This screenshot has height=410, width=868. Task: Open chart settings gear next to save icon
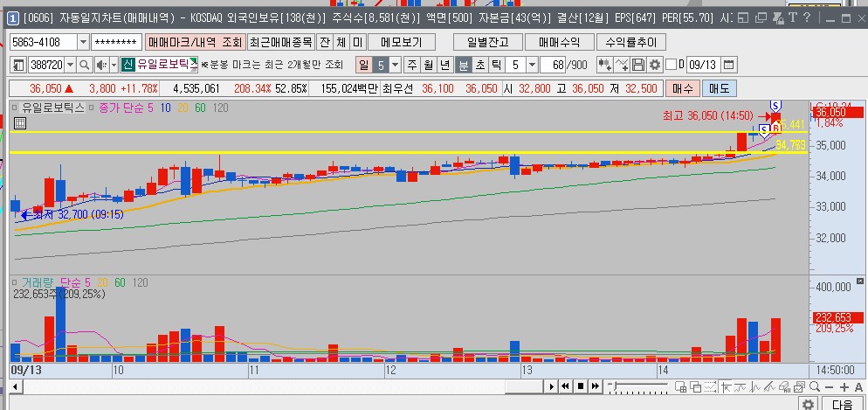[655, 65]
